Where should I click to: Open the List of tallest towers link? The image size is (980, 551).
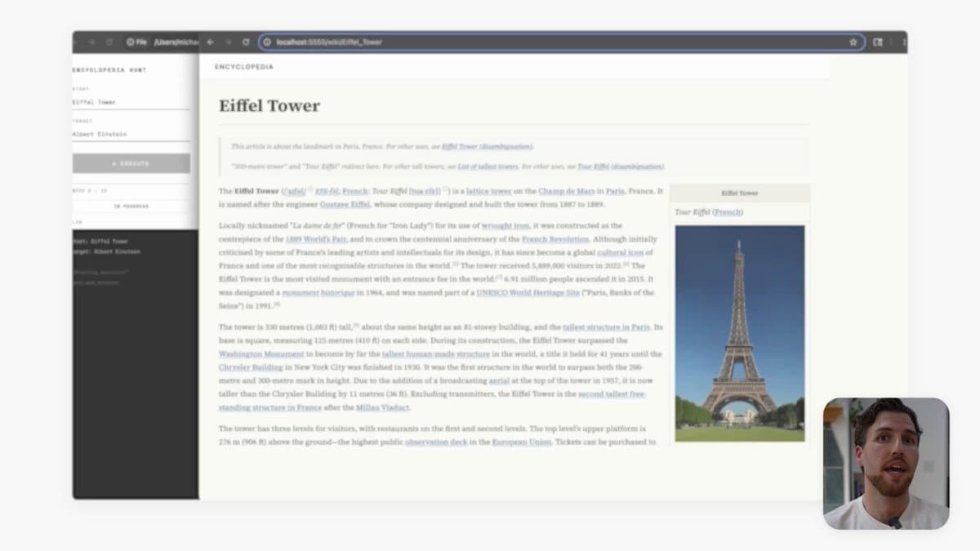point(488,167)
